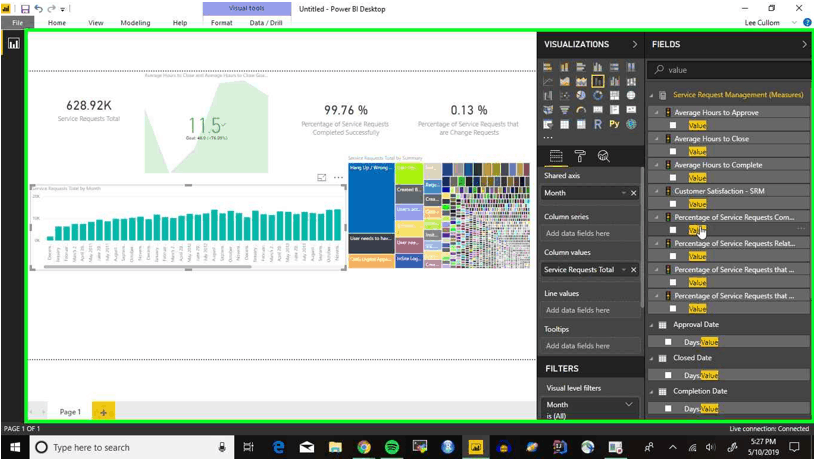
Task: Collapse the Visualizations pane chevron
Action: tap(635, 44)
